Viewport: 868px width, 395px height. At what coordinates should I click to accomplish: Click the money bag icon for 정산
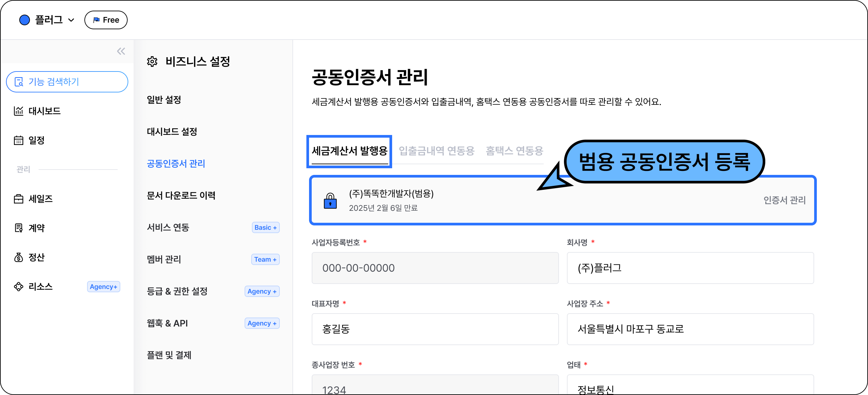point(19,257)
